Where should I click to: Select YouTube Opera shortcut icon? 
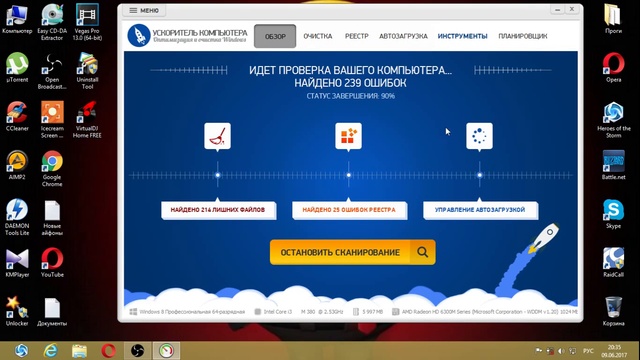[52, 263]
